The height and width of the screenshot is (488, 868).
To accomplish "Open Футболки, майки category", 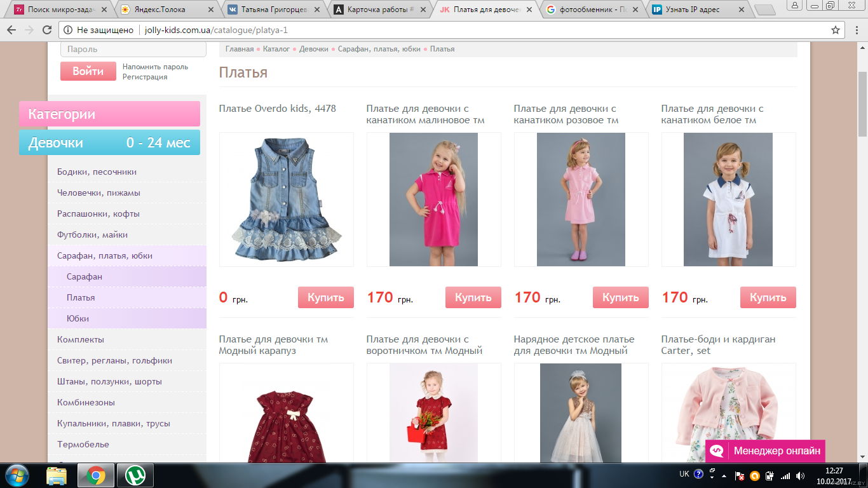I will point(127,234).
